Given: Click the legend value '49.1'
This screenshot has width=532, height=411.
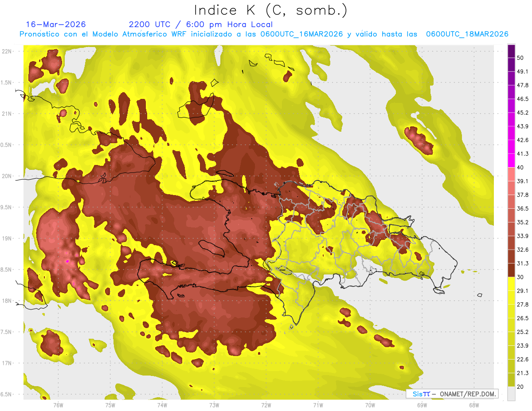Looking at the screenshot, I should [x=522, y=71].
